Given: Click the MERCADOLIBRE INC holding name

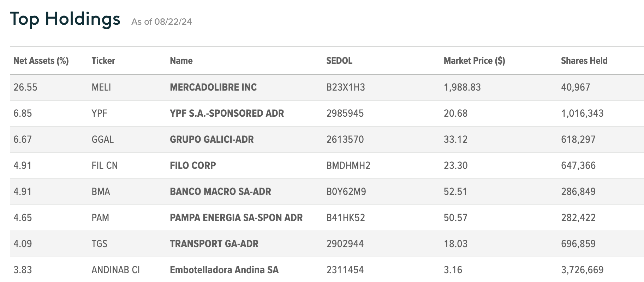Looking at the screenshot, I should point(213,87).
